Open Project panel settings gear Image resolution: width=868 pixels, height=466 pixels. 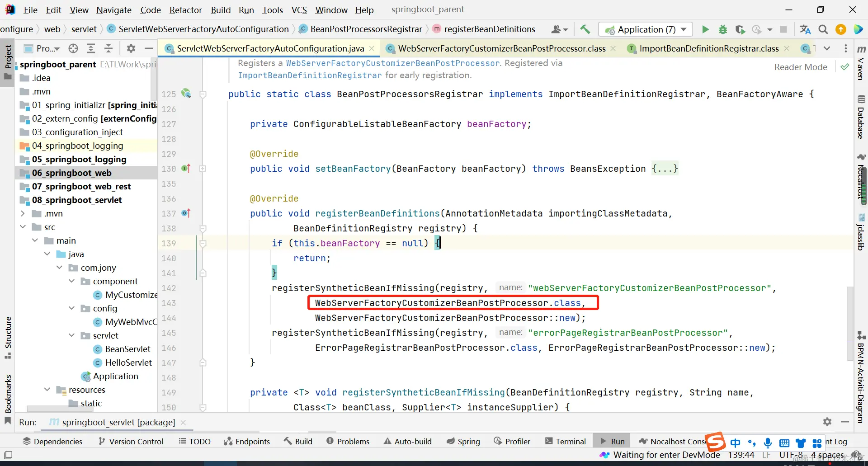click(x=131, y=48)
